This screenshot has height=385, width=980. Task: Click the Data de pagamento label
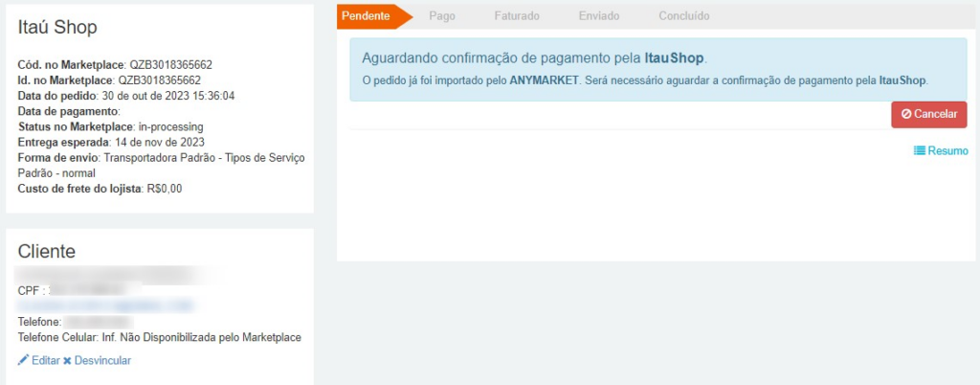[69, 111]
